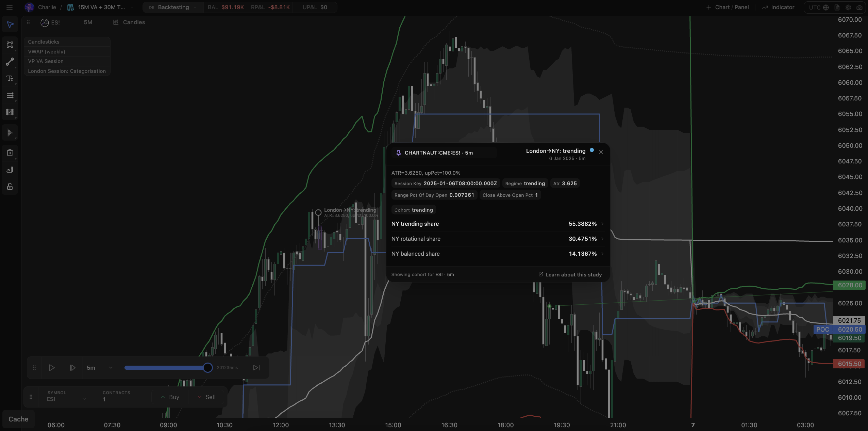Click the blue status dot in popup
868x431 pixels.
coord(592,150)
